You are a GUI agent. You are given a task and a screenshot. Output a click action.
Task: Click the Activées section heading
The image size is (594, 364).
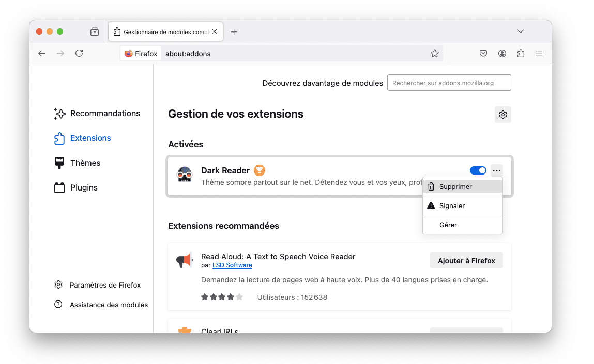click(x=186, y=144)
